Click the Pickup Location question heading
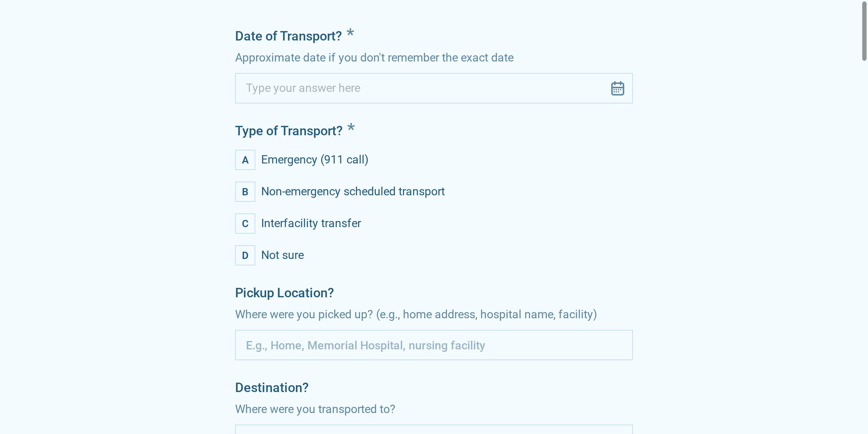868x434 pixels. point(284,293)
